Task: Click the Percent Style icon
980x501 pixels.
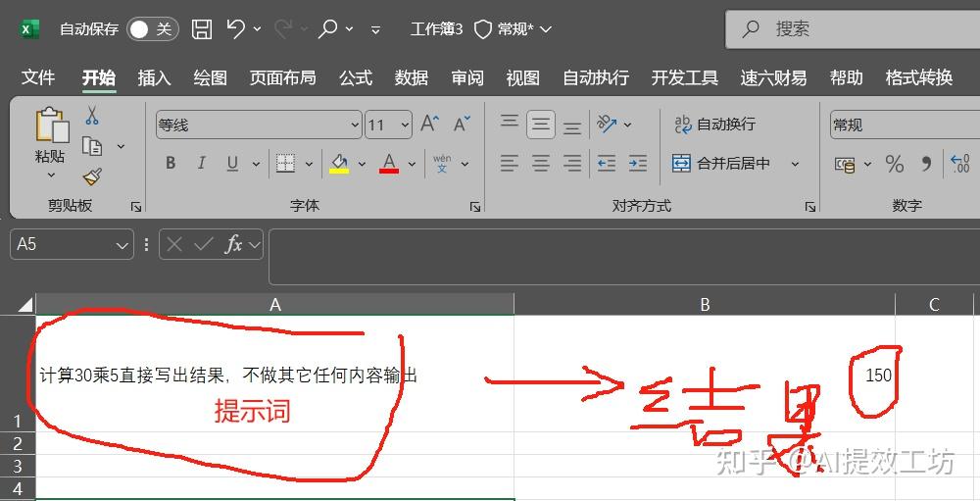Action: coord(895,164)
